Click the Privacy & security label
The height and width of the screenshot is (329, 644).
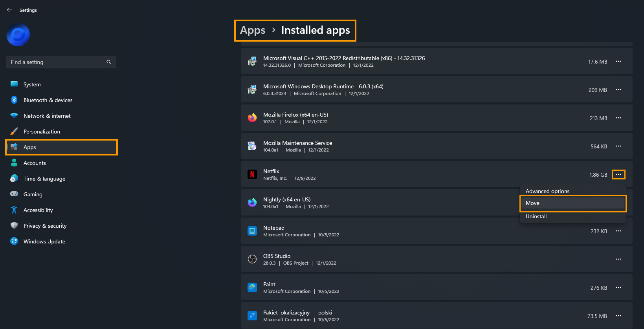(45, 226)
